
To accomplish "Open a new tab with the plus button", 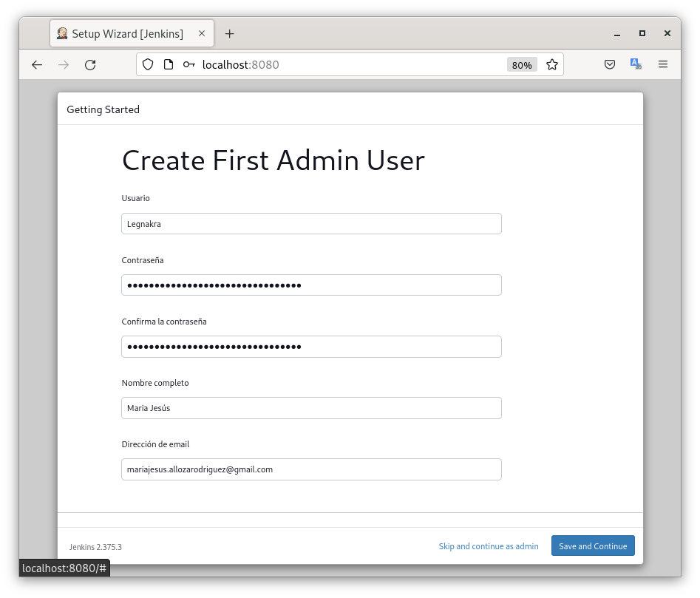I will click(229, 34).
